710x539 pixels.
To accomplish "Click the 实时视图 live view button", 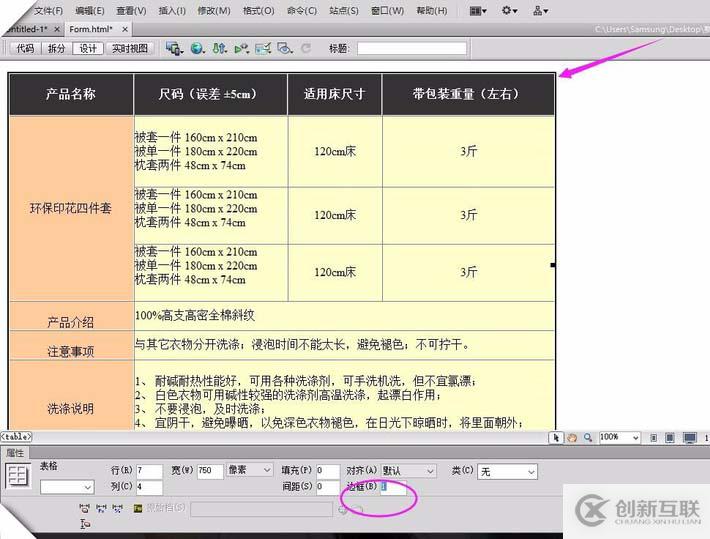I will pos(130,48).
